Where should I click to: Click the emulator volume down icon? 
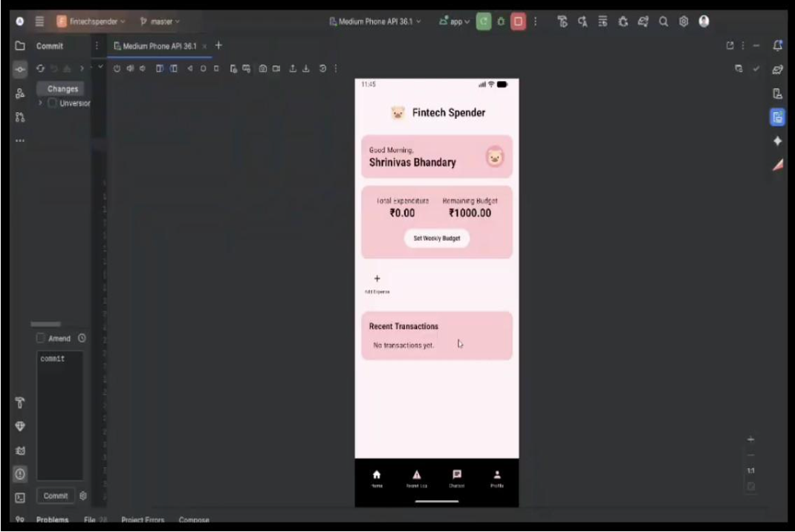[143, 68]
